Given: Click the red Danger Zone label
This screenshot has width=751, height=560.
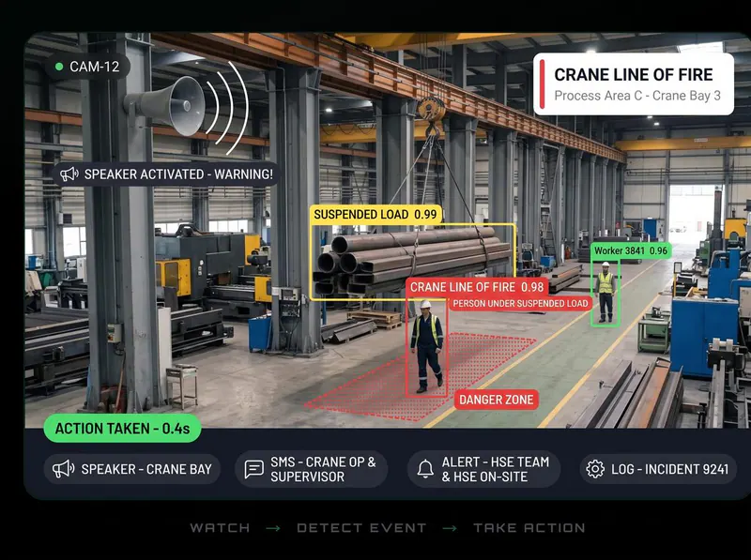Looking at the screenshot, I should click(x=497, y=400).
